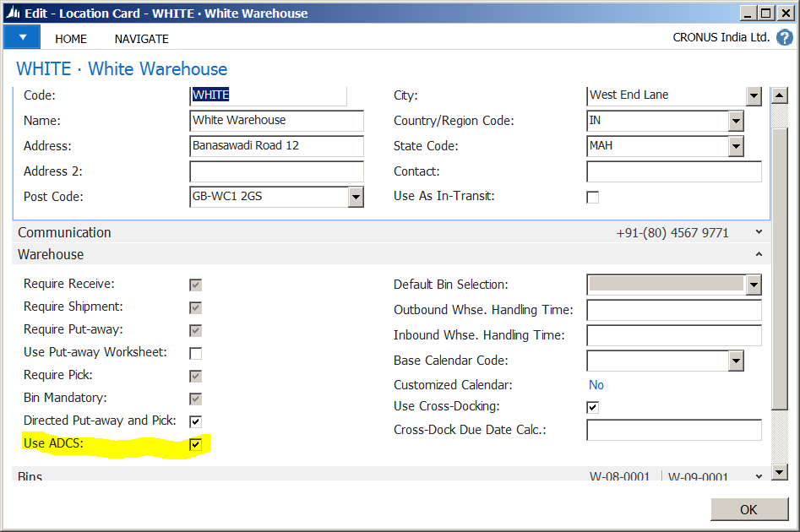Viewport: 800px width, 532px height.
Task: Enable Use As In-Transit checkbox
Action: (592, 197)
